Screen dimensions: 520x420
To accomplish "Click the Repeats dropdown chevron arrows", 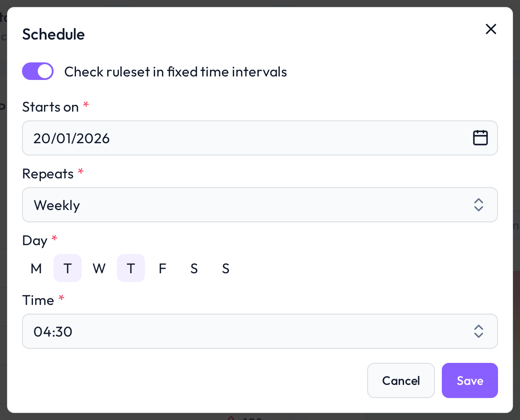I will point(479,205).
